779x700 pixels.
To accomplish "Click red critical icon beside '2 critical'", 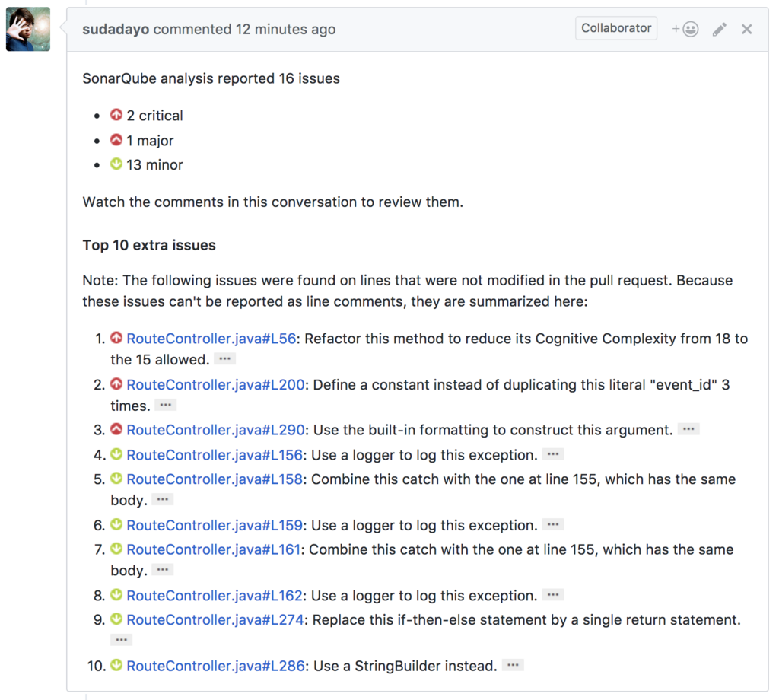I will 116,116.
